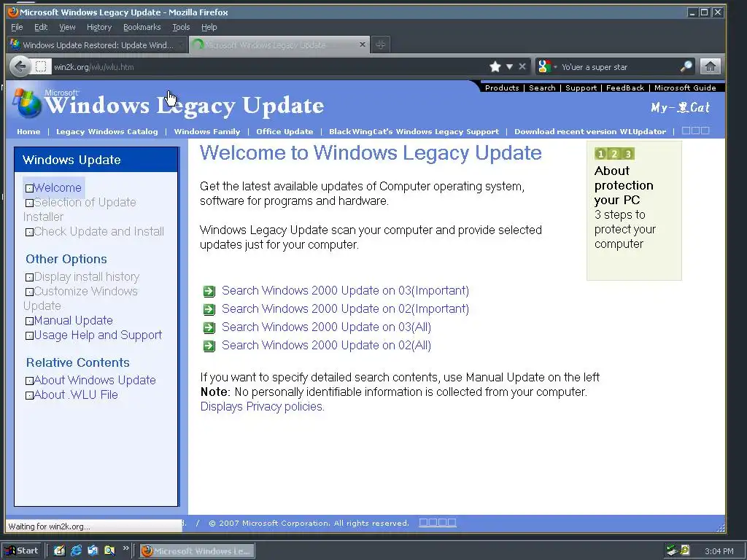Viewport: 747px width, 560px height.
Task: Search Windows 2000 Update on 03(Important)
Action: tap(345, 290)
